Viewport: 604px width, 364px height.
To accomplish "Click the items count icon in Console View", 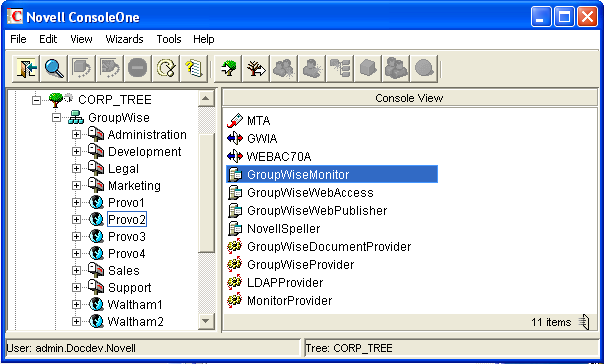I will [x=584, y=322].
